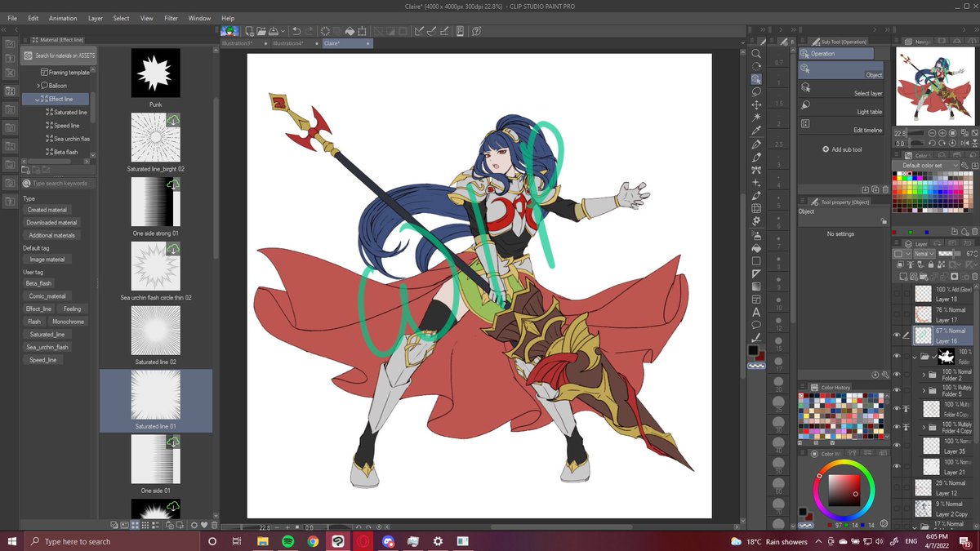The width and height of the screenshot is (980, 551).
Task: Open the layer palette color dropdown
Action: coord(902,254)
